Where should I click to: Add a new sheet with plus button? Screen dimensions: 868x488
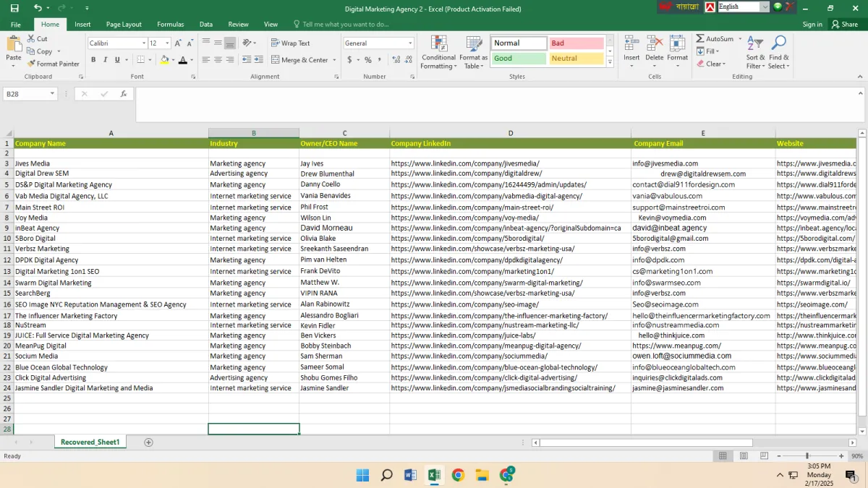(148, 442)
